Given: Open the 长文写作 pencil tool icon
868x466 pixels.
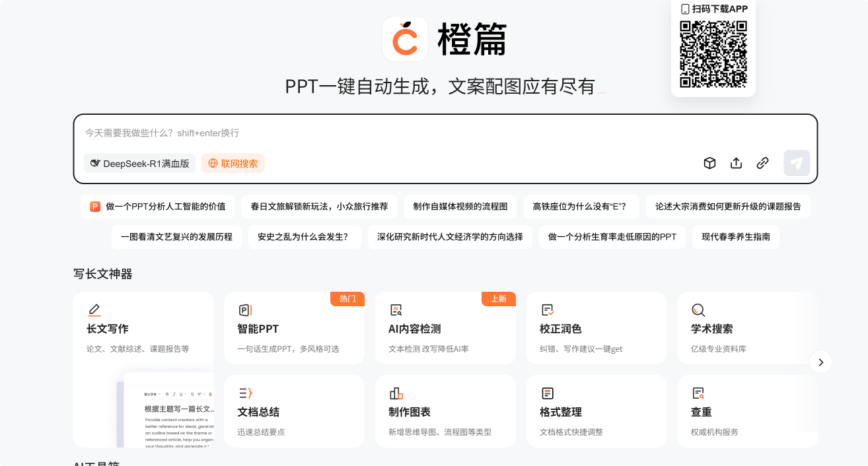Looking at the screenshot, I should pyautogui.click(x=94, y=310).
